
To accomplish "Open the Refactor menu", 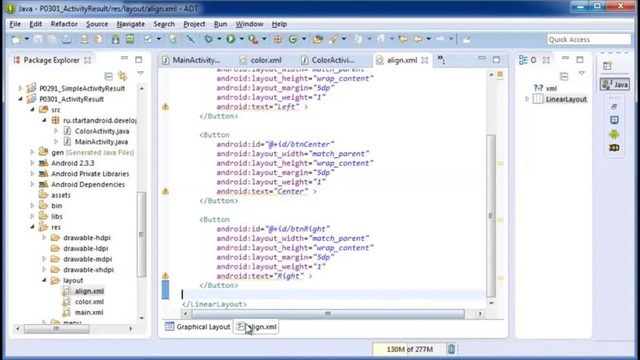I will click(x=64, y=24).
